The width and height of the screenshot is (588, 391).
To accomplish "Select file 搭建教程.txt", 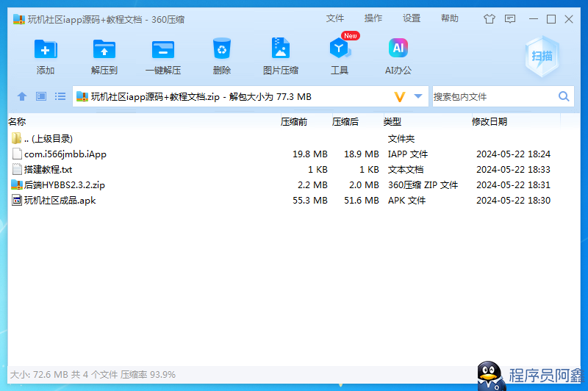I will point(48,170).
